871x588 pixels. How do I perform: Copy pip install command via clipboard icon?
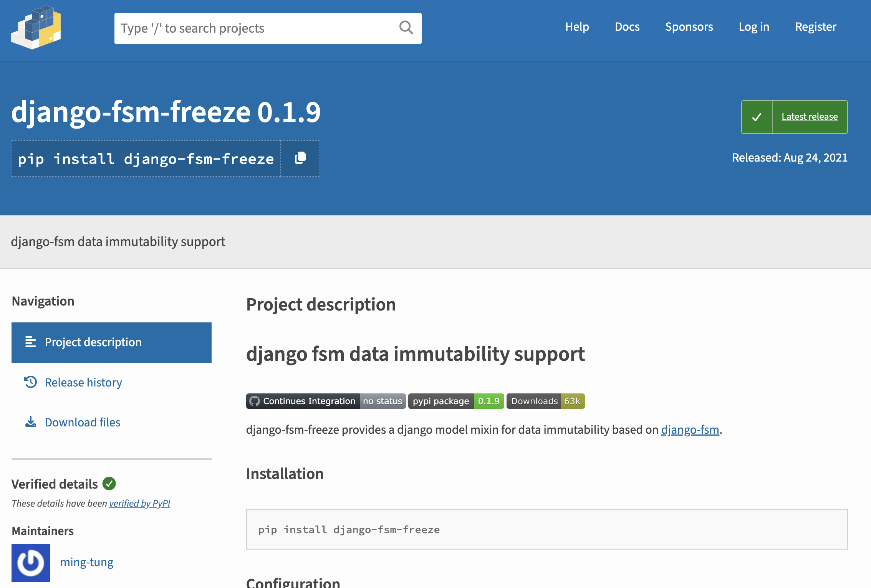[300, 158]
